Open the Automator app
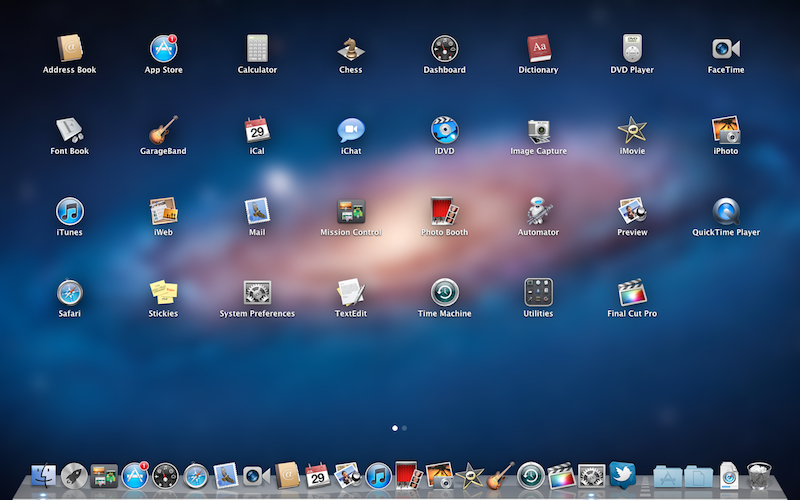This screenshot has width=800, height=500. [538, 211]
